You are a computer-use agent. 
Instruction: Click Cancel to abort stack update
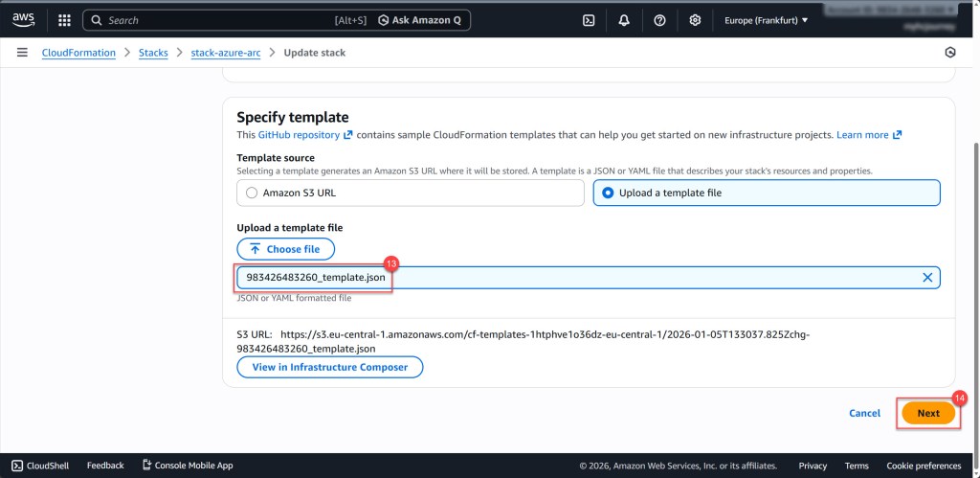(864, 413)
